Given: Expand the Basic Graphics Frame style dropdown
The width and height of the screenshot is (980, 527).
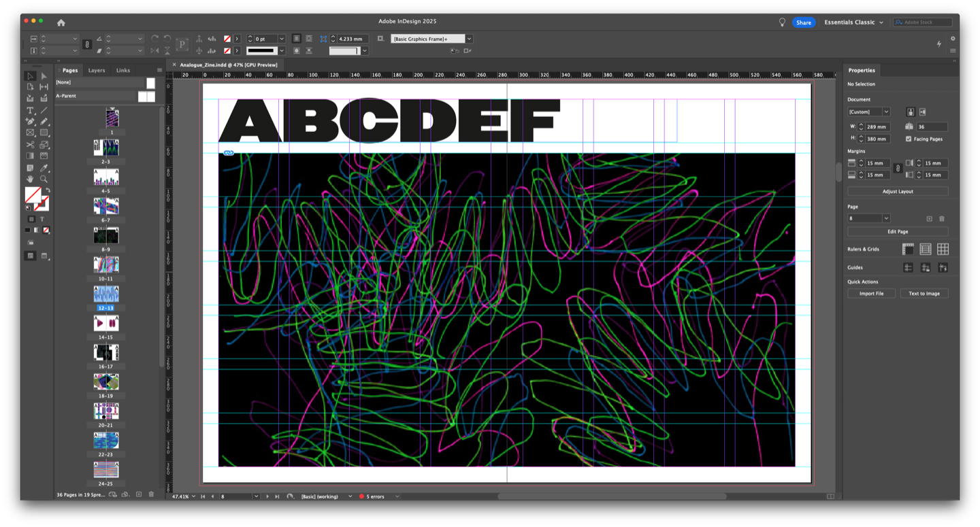Looking at the screenshot, I should coord(469,39).
